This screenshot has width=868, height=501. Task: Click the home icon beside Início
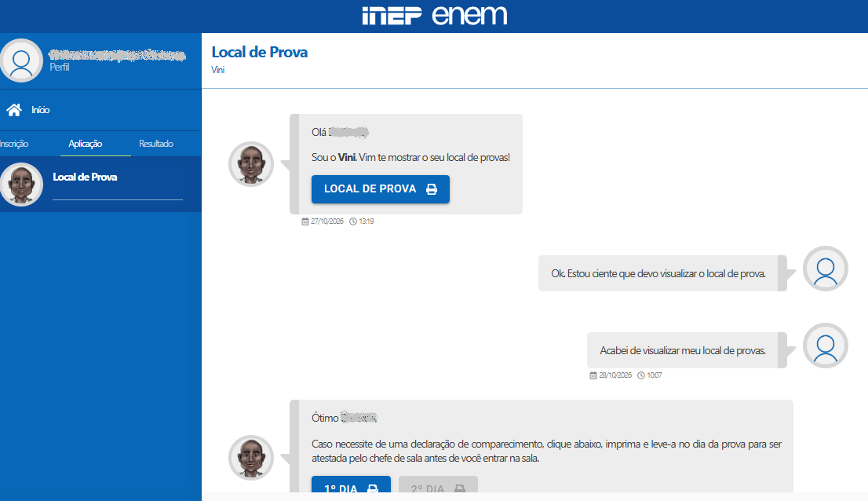[14, 110]
